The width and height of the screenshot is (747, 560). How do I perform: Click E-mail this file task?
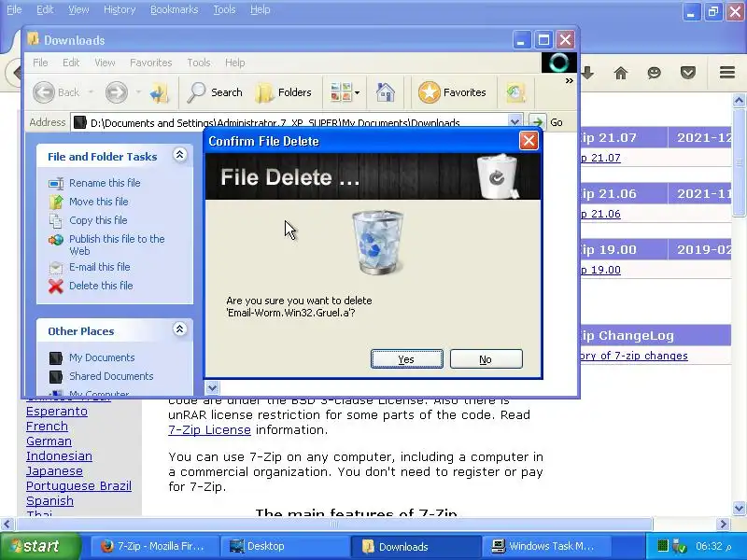point(100,267)
